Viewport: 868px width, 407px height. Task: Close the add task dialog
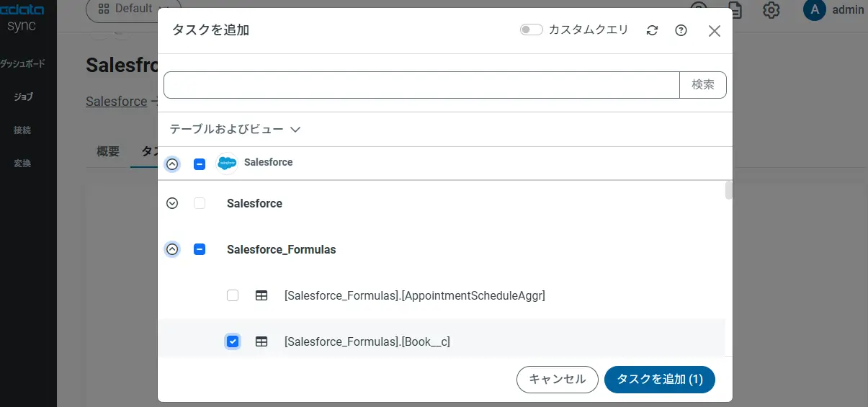tap(714, 31)
